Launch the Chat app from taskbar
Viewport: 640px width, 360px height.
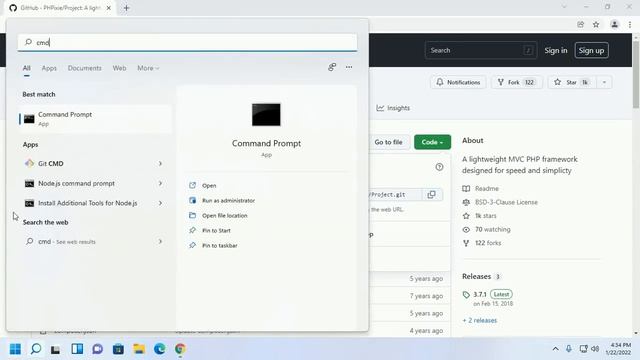(x=98, y=349)
